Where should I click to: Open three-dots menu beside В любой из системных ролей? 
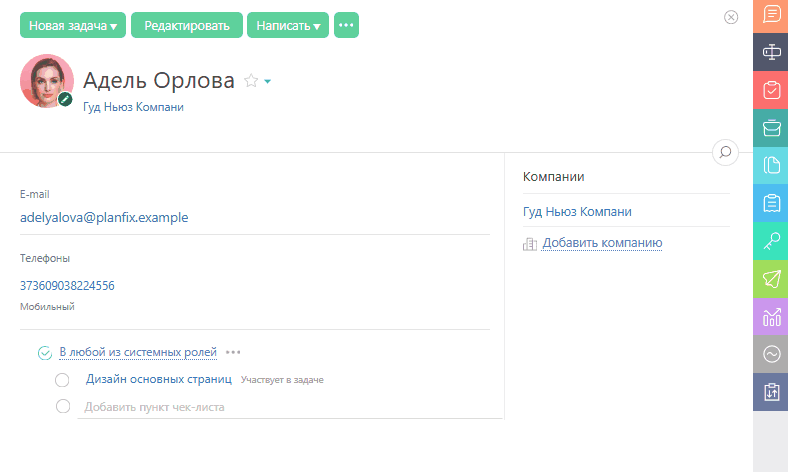[x=233, y=352]
